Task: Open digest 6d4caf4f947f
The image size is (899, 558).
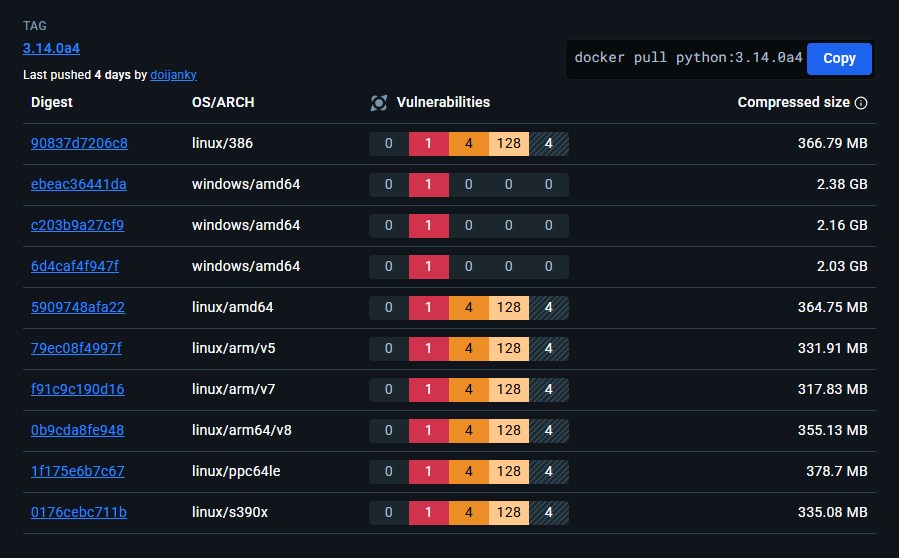Action: (x=76, y=266)
